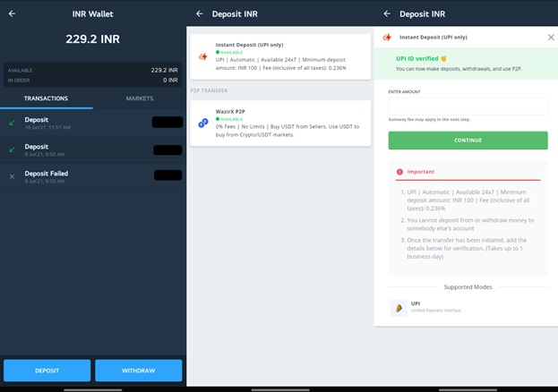Tap the WazirX P2P blue coins icon

tap(203, 124)
